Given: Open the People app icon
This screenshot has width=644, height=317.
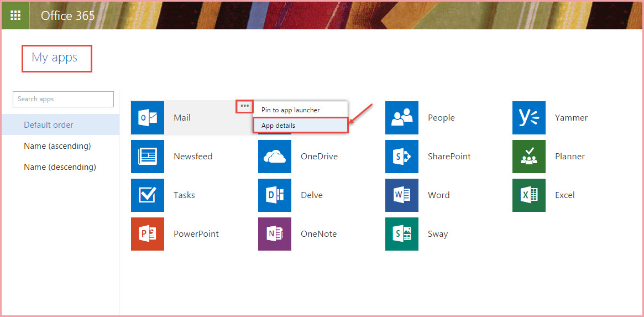Looking at the screenshot, I should point(402,118).
